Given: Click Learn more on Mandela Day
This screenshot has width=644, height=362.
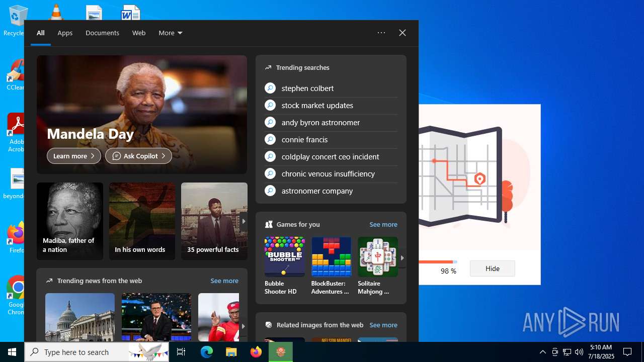Looking at the screenshot, I should click(x=74, y=156).
